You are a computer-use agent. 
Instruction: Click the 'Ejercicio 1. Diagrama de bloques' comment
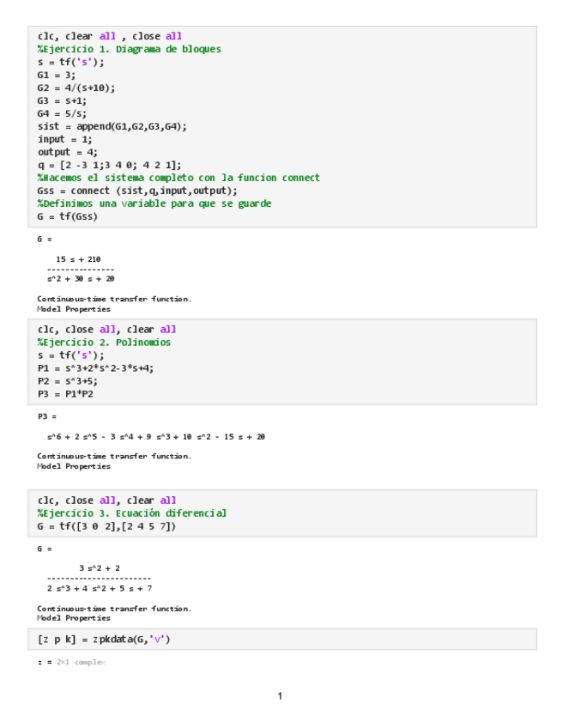[x=129, y=49]
